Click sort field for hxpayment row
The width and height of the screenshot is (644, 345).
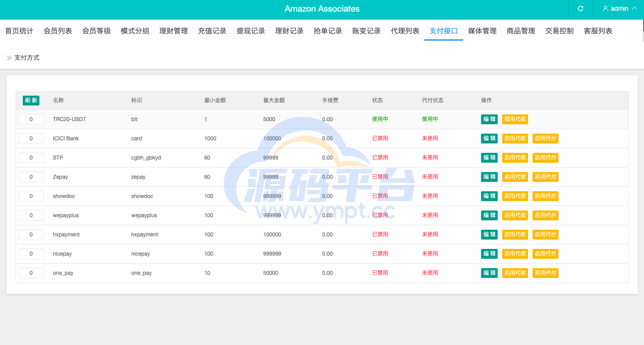pyautogui.click(x=31, y=235)
